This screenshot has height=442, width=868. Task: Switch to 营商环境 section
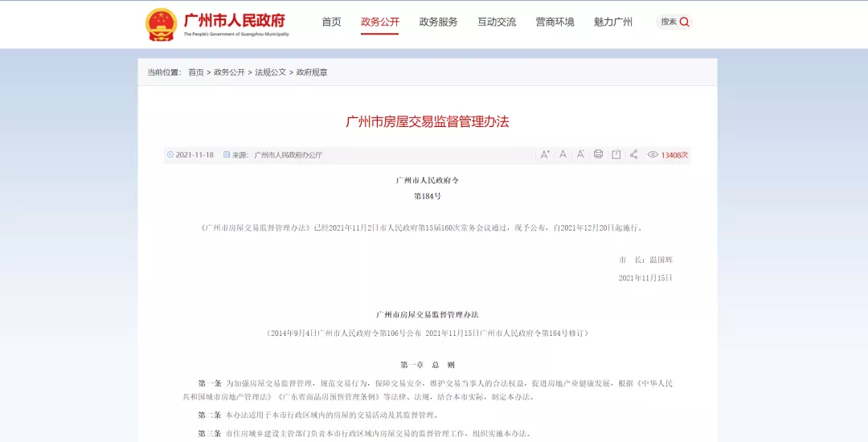(555, 22)
